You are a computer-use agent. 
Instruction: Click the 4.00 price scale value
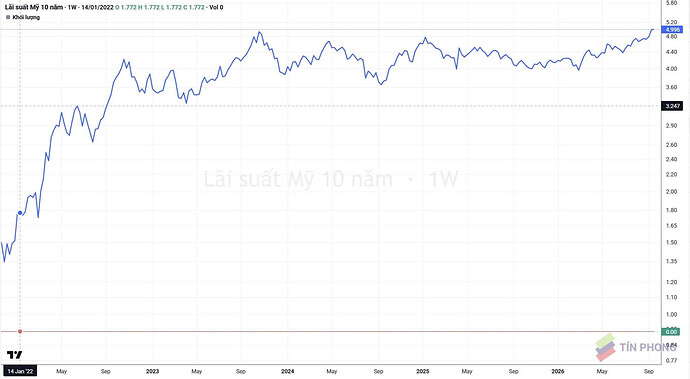(x=672, y=69)
